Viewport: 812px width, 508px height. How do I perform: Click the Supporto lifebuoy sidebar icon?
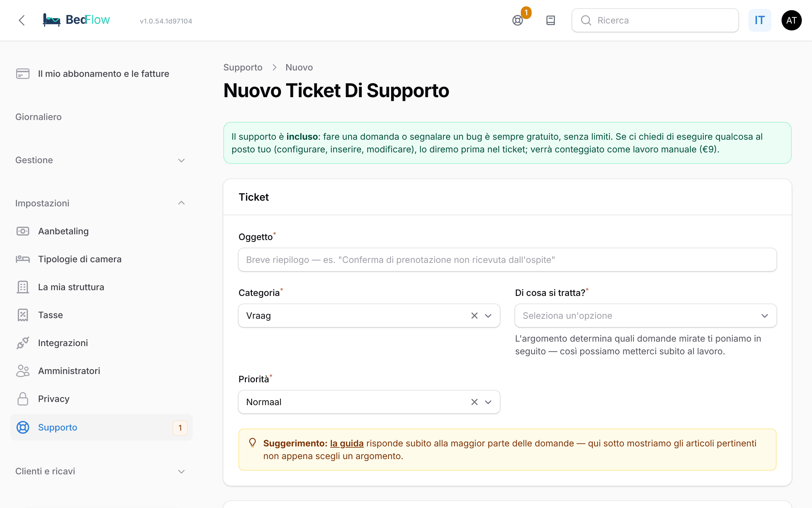point(23,427)
